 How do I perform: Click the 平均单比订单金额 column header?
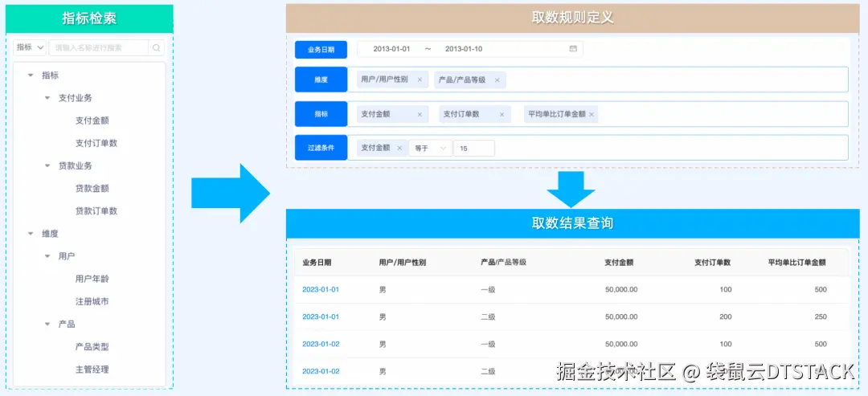pyautogui.click(x=797, y=263)
